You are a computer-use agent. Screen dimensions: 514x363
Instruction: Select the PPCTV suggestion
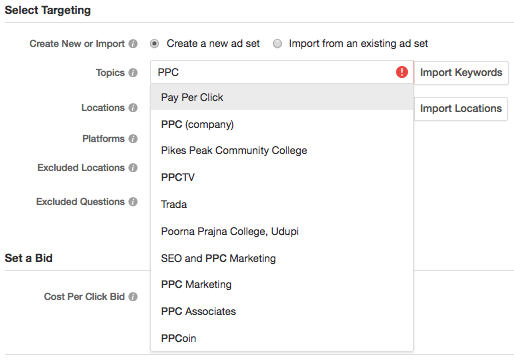click(282, 177)
